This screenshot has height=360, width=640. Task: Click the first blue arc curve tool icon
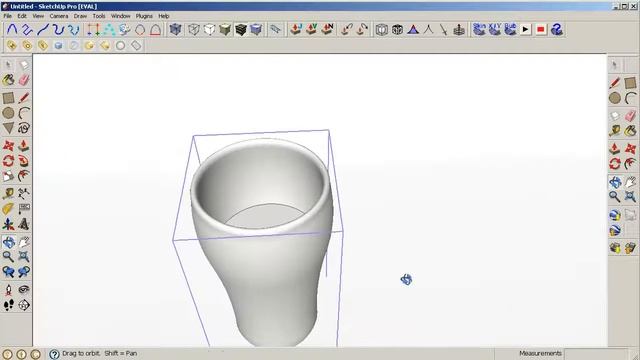[12, 29]
